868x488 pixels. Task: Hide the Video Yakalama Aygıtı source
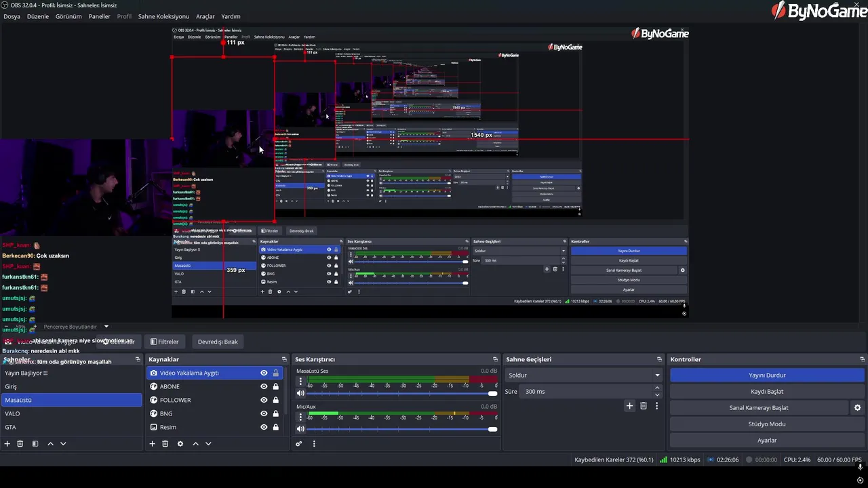[x=264, y=373]
